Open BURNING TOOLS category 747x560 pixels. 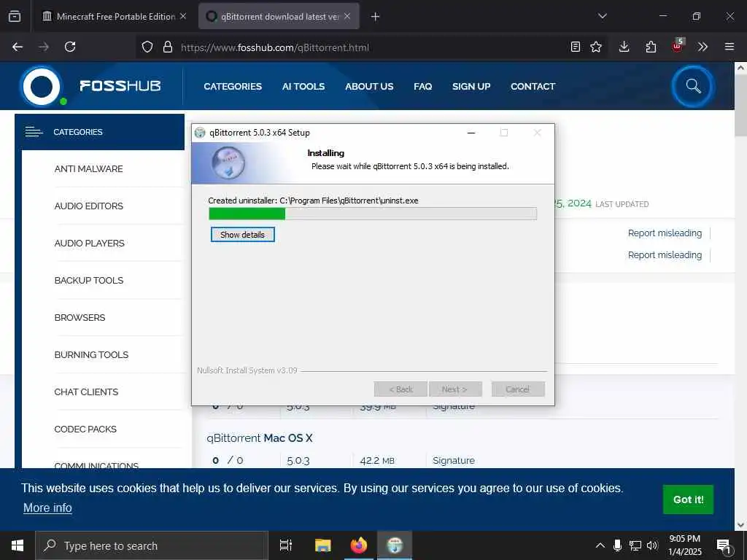pyautogui.click(x=91, y=355)
